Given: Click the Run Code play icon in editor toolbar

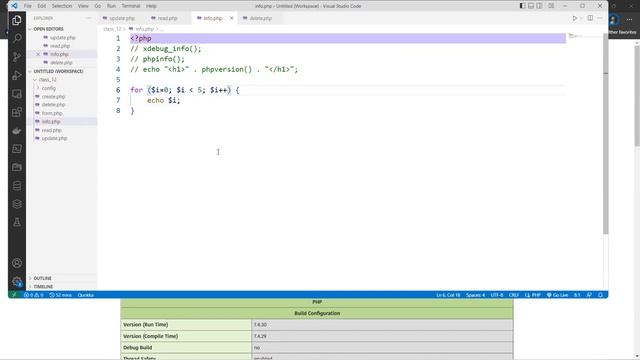Looking at the screenshot, I should pos(575,18).
